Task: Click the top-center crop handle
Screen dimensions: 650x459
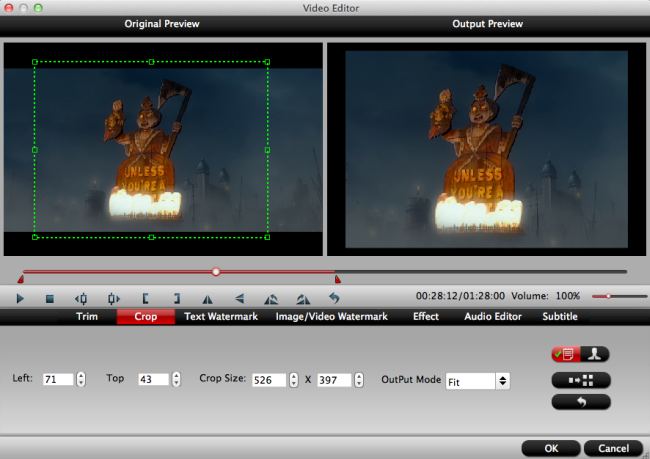Action: (151, 62)
